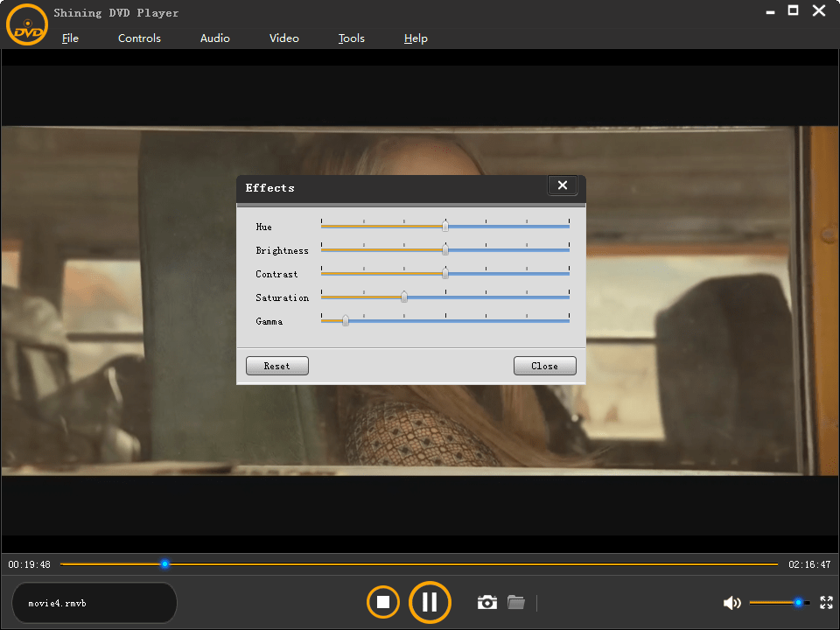This screenshot has width=840, height=630.
Task: Click the speaker icon to mute audio
Action: click(732, 602)
